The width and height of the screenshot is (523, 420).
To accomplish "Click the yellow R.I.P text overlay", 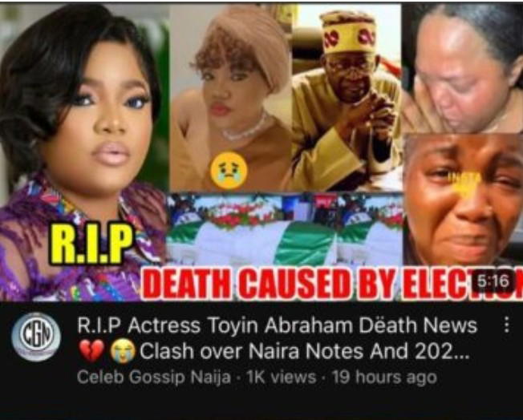I will pyautogui.click(x=91, y=244).
